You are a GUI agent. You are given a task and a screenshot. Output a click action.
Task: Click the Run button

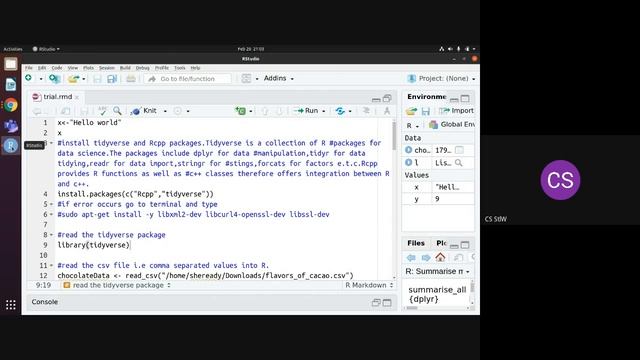pos(306,111)
